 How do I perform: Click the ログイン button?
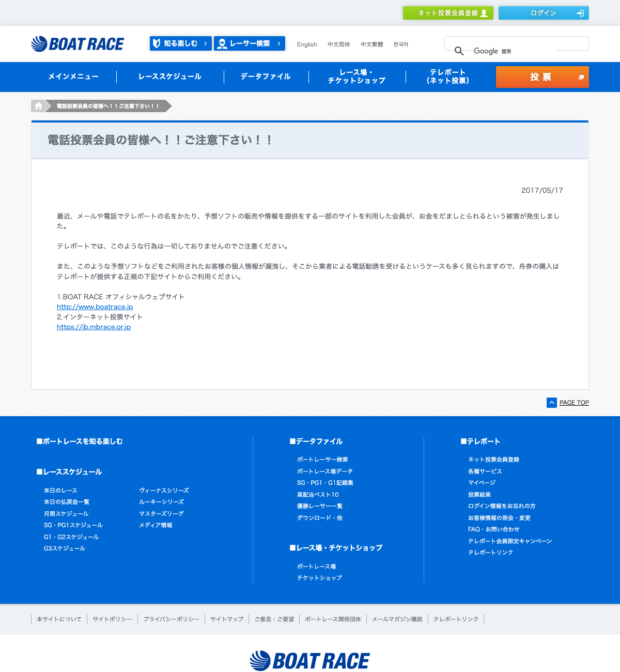tap(544, 13)
